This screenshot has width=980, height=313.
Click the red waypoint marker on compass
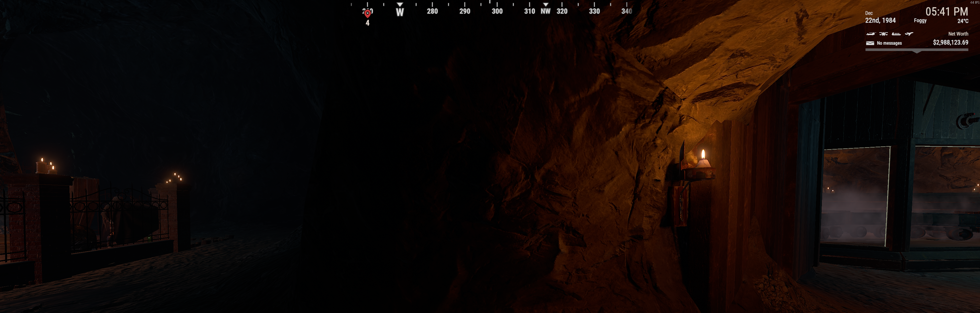click(x=367, y=14)
